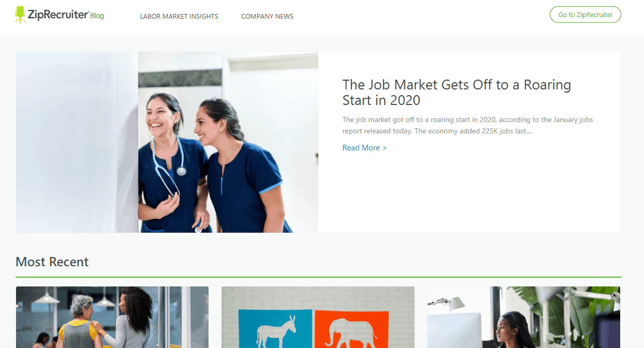Click the Most Recent section heading
The image size is (644, 348).
click(52, 262)
